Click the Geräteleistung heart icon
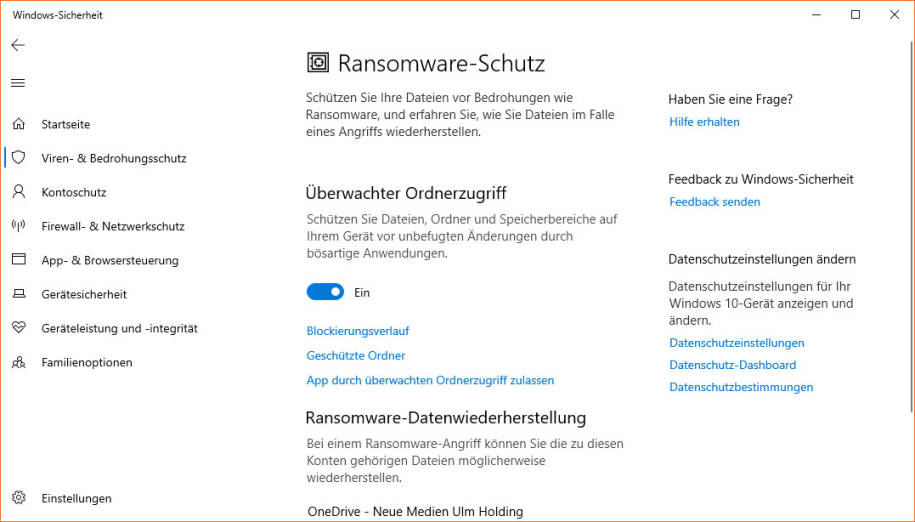Image resolution: width=915 pixels, height=522 pixels. click(19, 328)
